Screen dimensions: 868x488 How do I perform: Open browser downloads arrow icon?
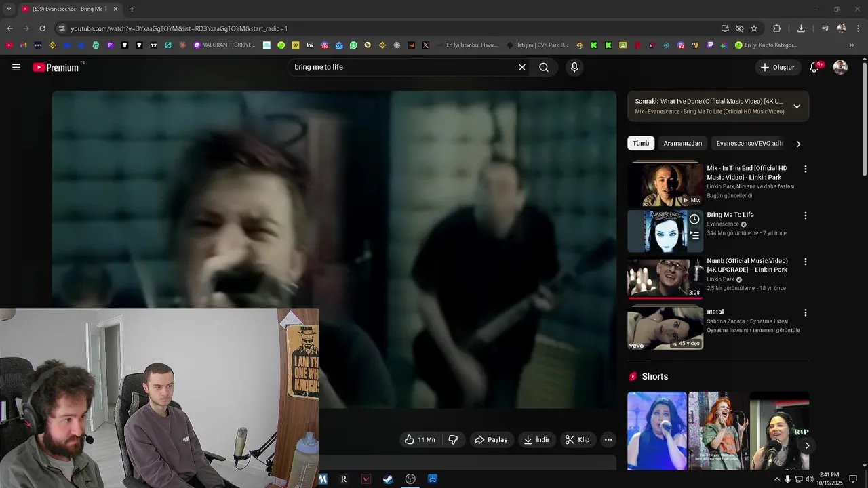point(801,28)
